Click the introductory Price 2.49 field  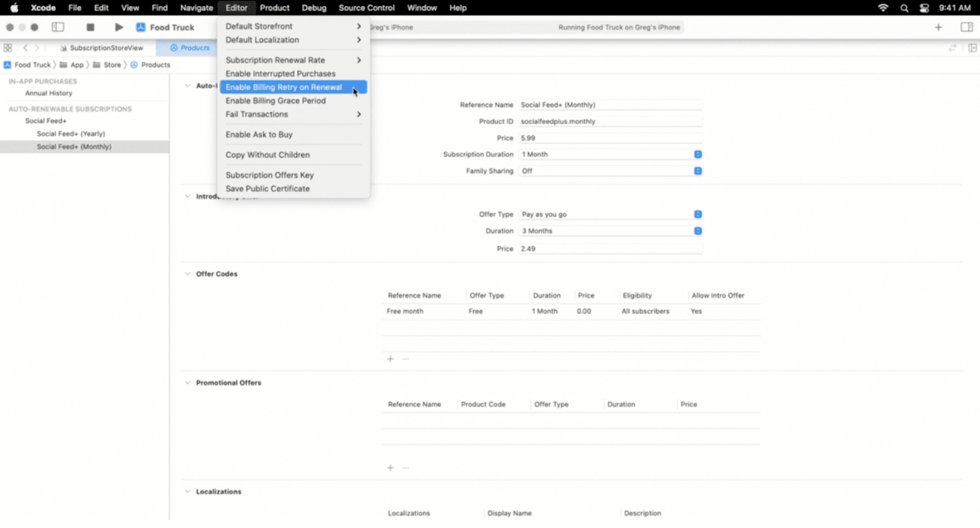(x=611, y=249)
